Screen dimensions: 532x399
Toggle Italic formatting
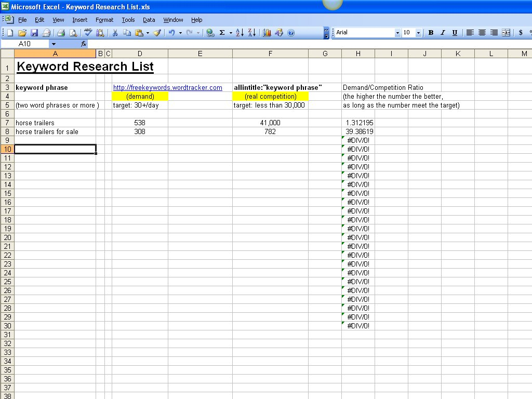443,33
